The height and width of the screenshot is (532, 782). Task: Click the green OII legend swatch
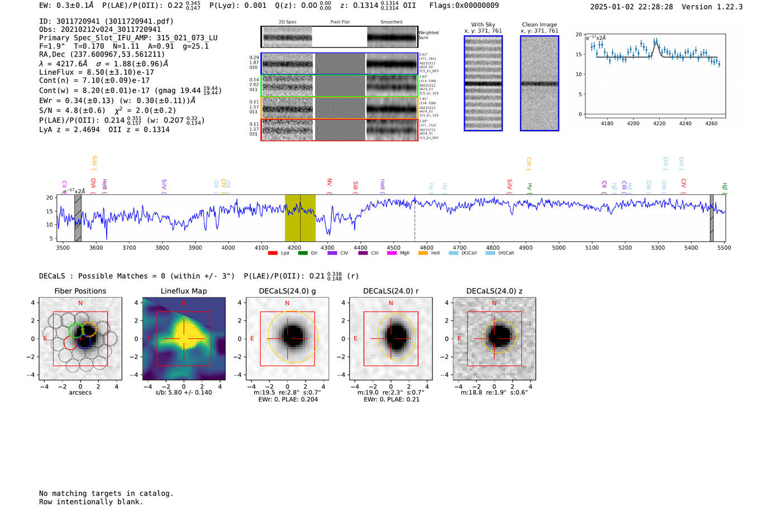point(303,253)
